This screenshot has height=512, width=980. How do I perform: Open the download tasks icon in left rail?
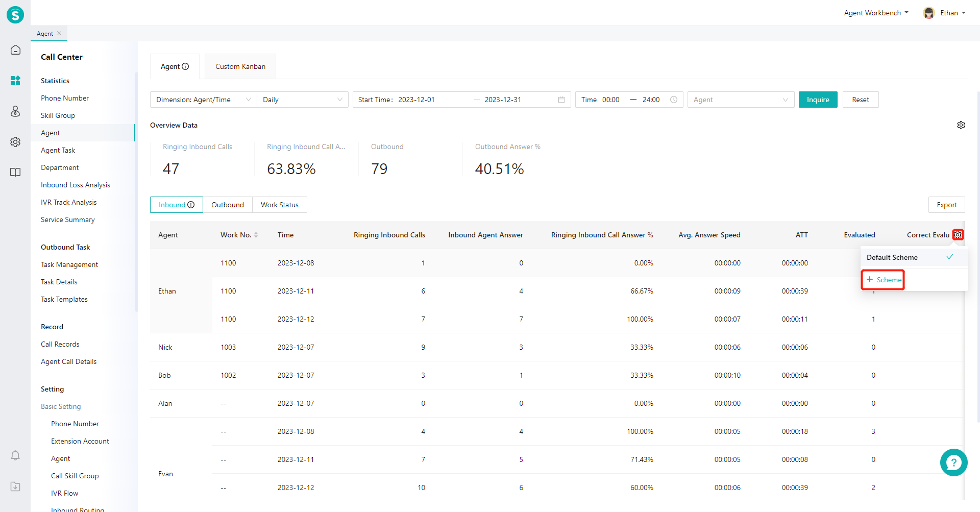click(x=15, y=486)
